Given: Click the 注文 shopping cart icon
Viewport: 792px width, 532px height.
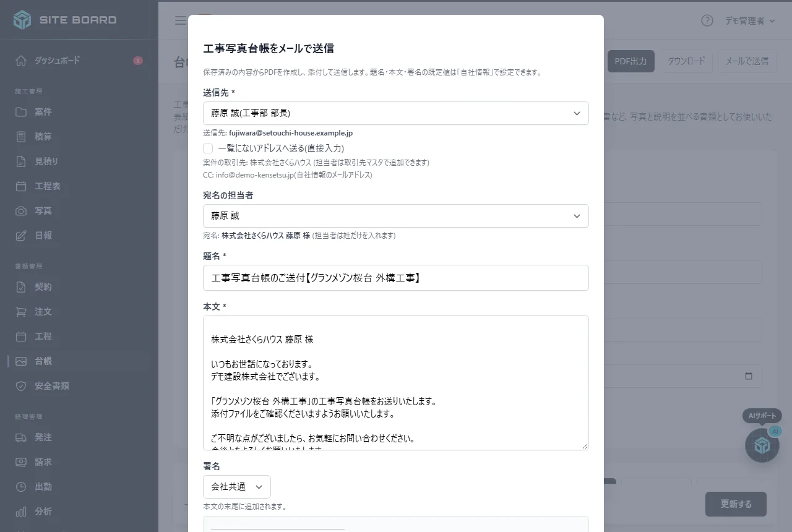Looking at the screenshot, I should pyautogui.click(x=21, y=312).
